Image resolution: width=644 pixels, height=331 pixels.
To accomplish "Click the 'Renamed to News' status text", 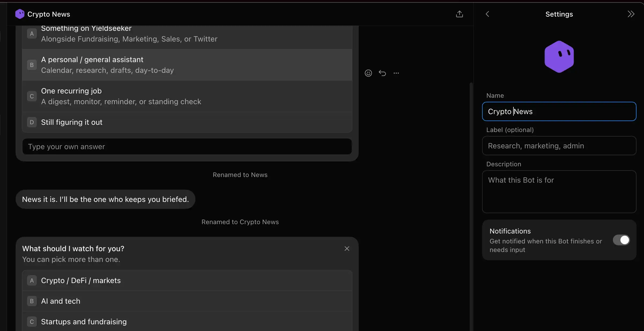I will [240, 175].
